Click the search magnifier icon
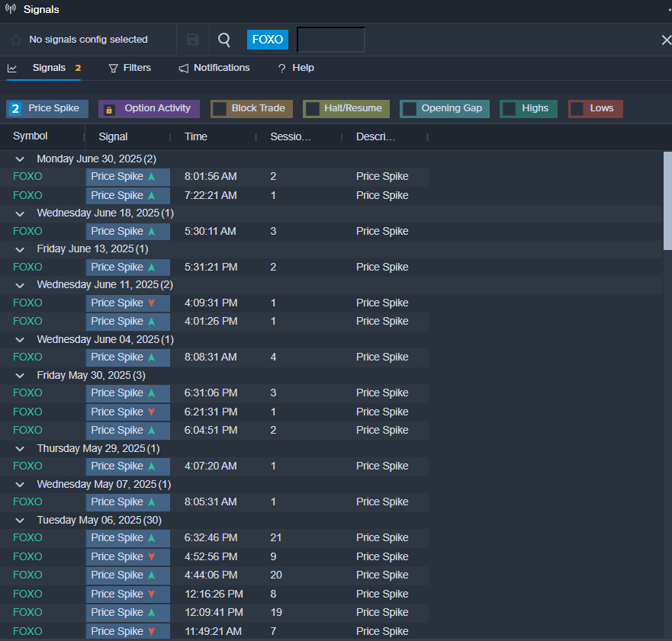Viewport: 672px width, 641px height. [223, 40]
